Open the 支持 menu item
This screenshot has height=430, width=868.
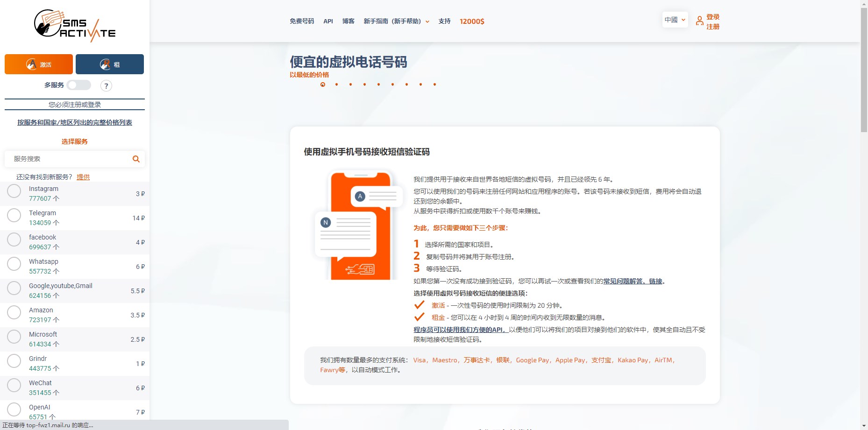point(444,21)
